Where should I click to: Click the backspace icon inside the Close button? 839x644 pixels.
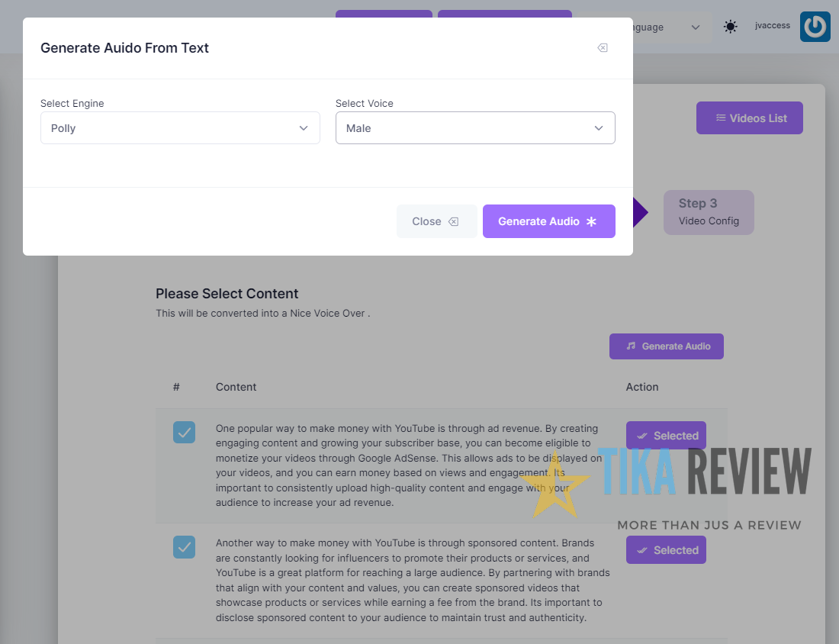click(x=455, y=221)
